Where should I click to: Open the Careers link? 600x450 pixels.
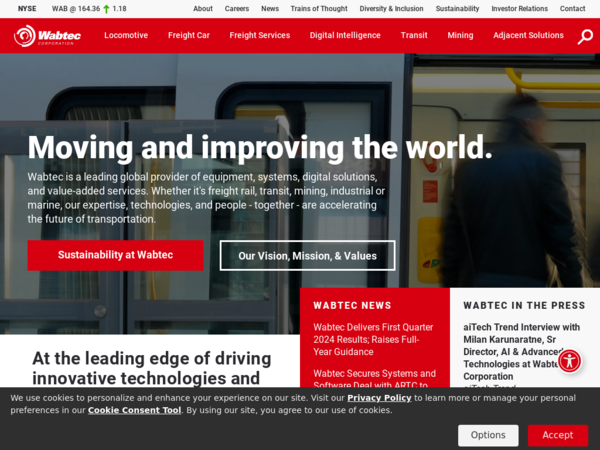point(237,8)
